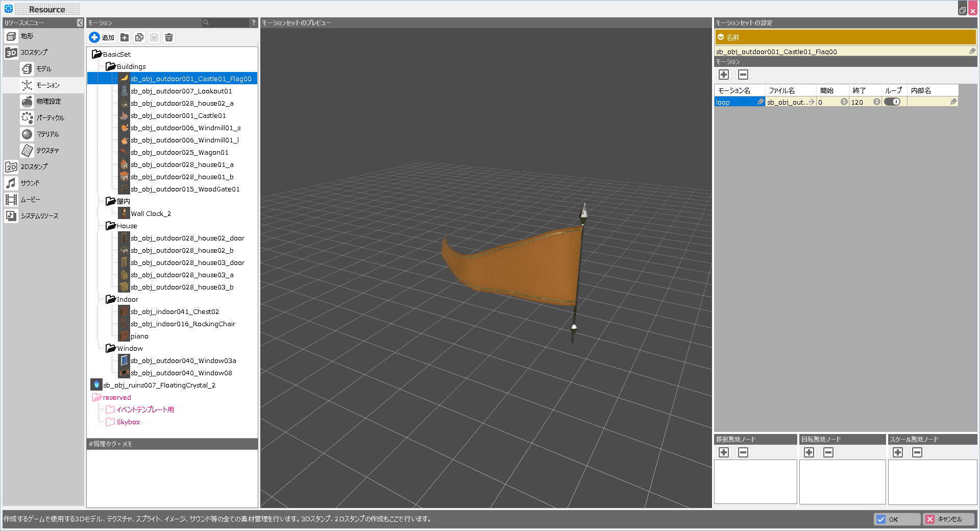Open the サウンド resource menu item
The height and width of the screenshot is (531, 980).
click(x=30, y=183)
